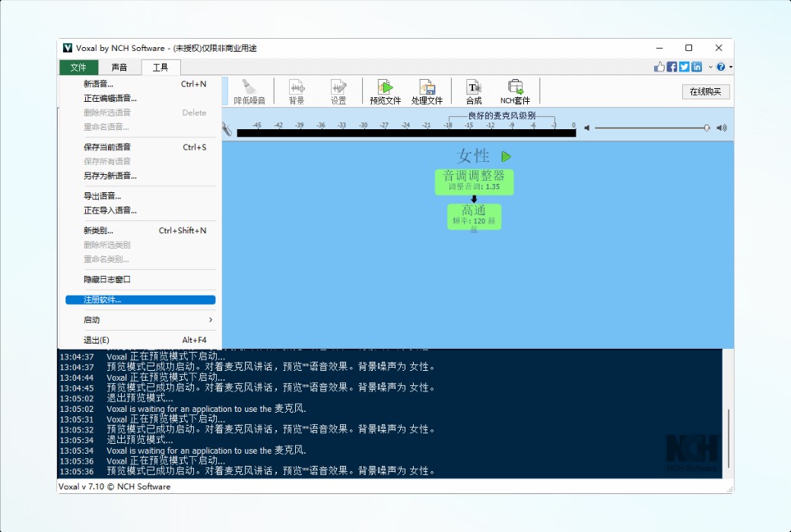Click the thumbs-up like icon
This screenshot has width=791, height=532.
(659, 67)
